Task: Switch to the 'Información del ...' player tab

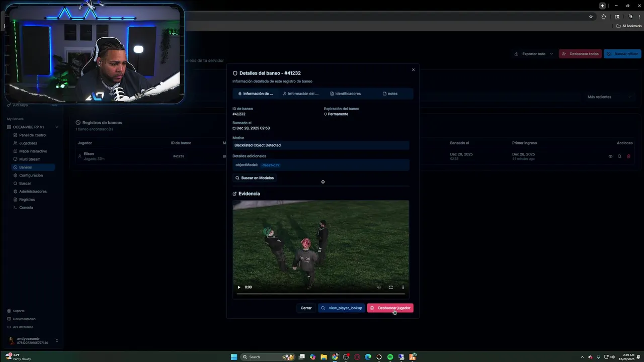Action: 300,94
